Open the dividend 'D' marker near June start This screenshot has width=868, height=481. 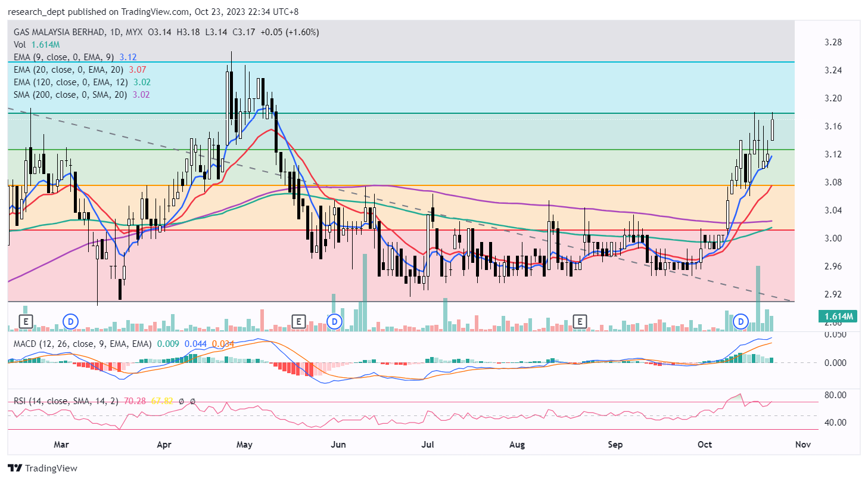335,322
